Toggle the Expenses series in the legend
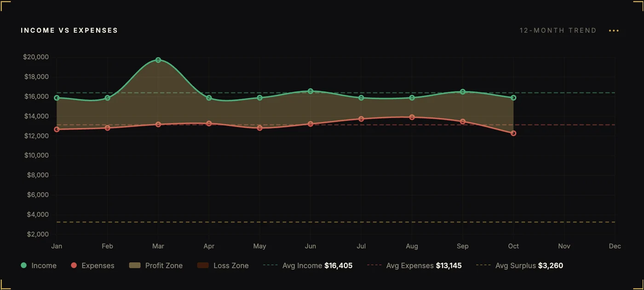644x290 pixels. click(92, 266)
